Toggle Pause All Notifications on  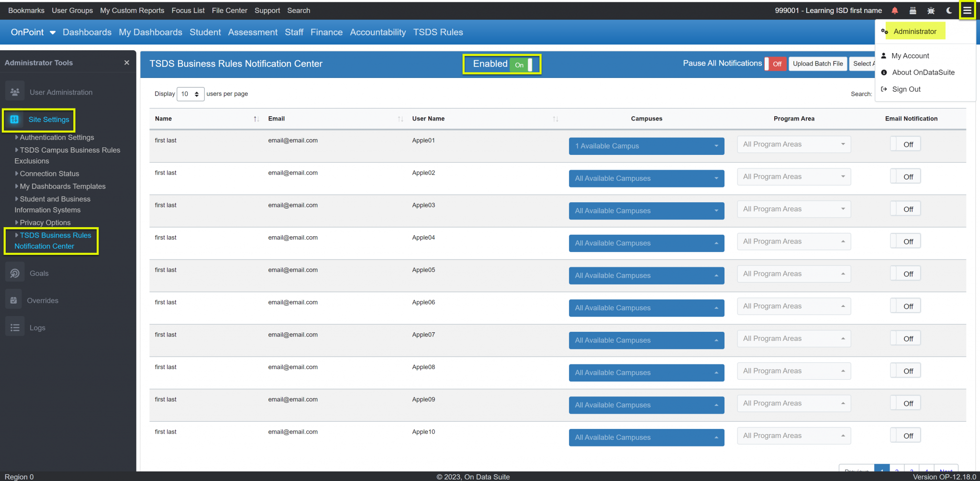(776, 63)
